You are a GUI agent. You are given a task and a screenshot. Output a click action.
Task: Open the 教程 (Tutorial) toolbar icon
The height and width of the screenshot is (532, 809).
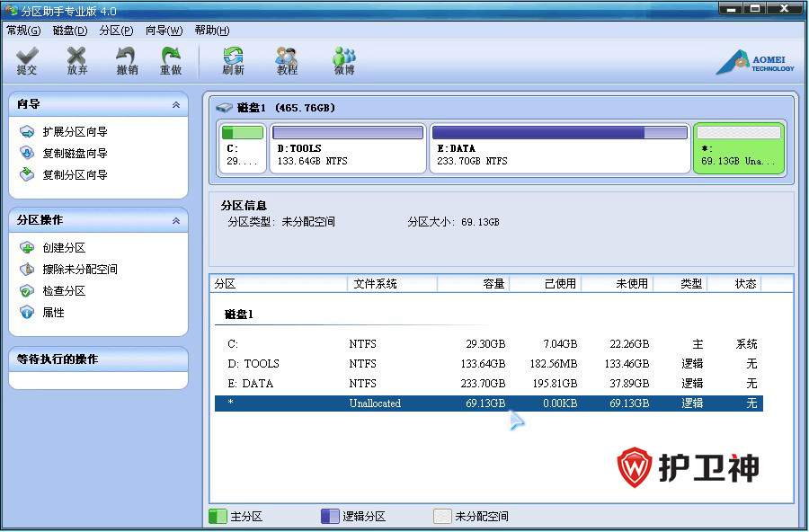[x=287, y=60]
